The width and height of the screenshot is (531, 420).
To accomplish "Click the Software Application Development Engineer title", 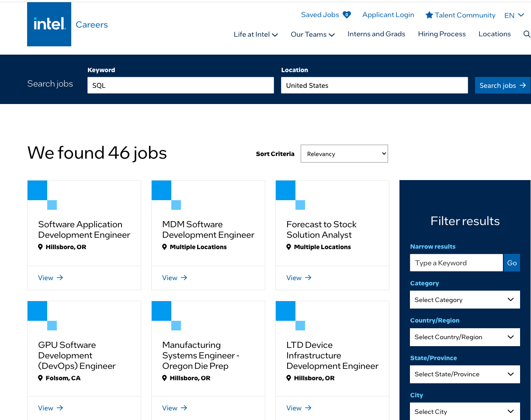I will pyautogui.click(x=84, y=229).
